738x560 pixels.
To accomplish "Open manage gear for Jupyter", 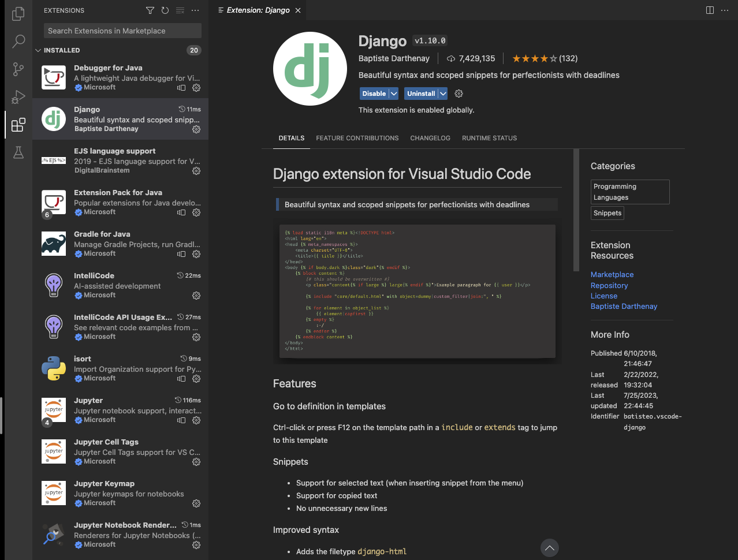I will point(196,420).
